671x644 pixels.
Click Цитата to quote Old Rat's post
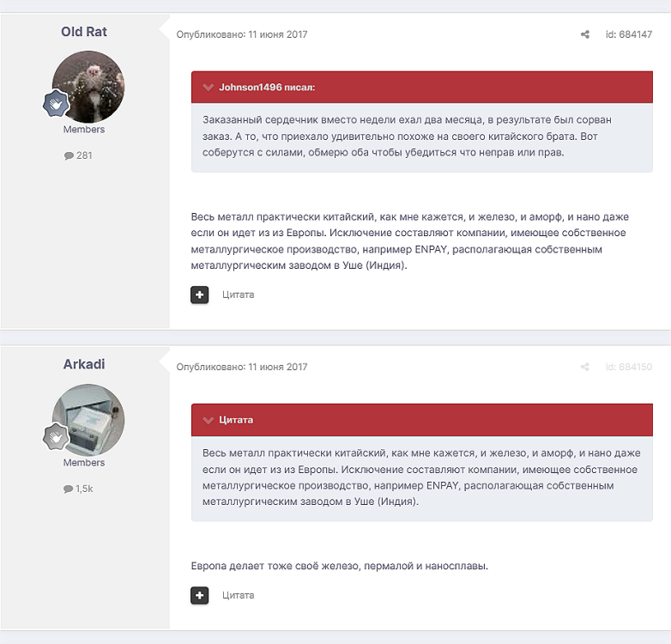click(238, 295)
